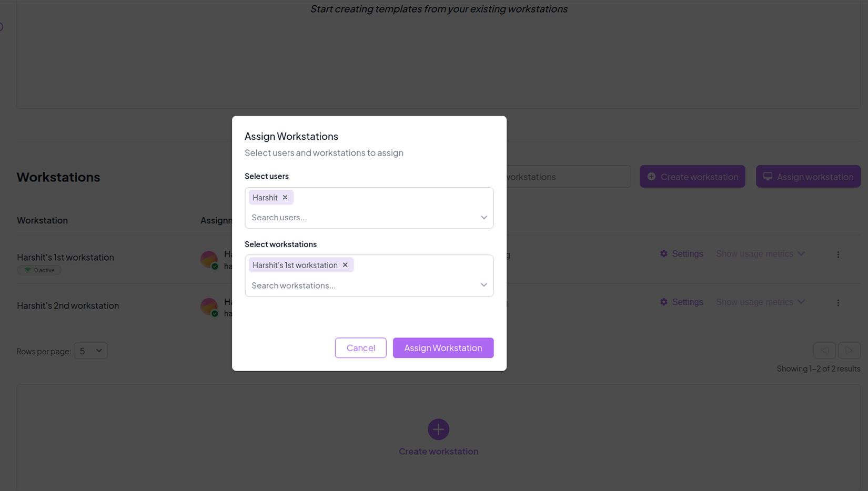
Task: Focus the Search workstations field
Action: pyautogui.click(x=363, y=285)
